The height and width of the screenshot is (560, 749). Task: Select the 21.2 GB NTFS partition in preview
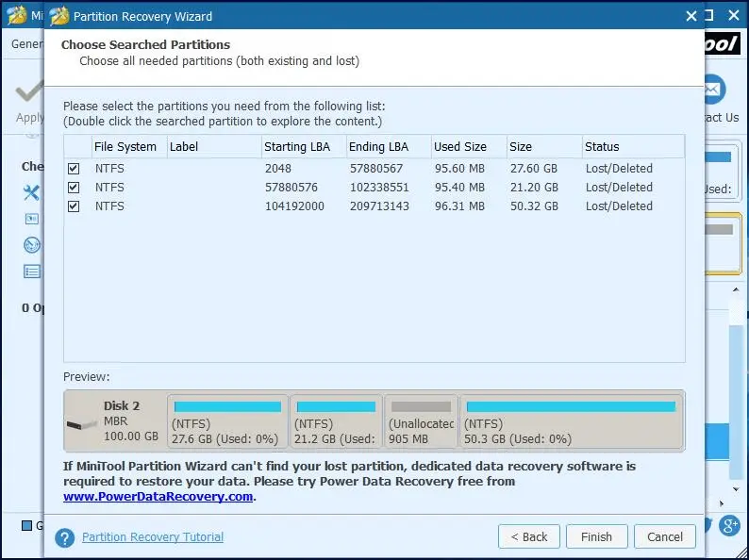(336, 421)
